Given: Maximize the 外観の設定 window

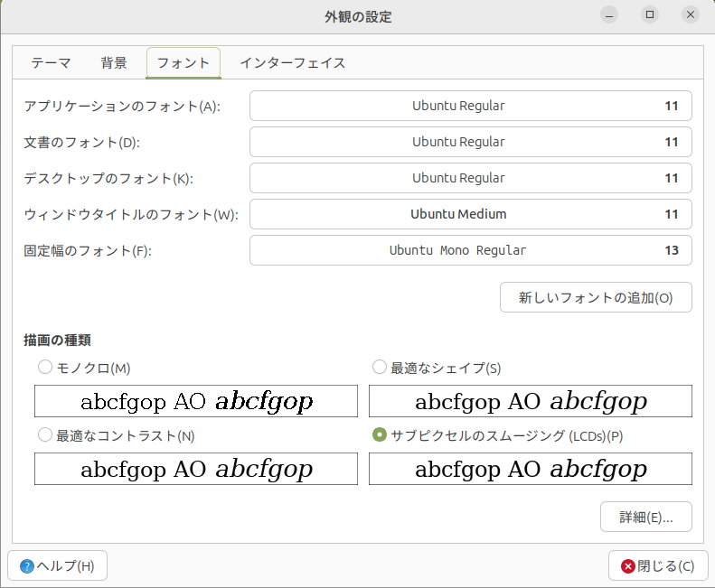Looking at the screenshot, I should point(650,15).
